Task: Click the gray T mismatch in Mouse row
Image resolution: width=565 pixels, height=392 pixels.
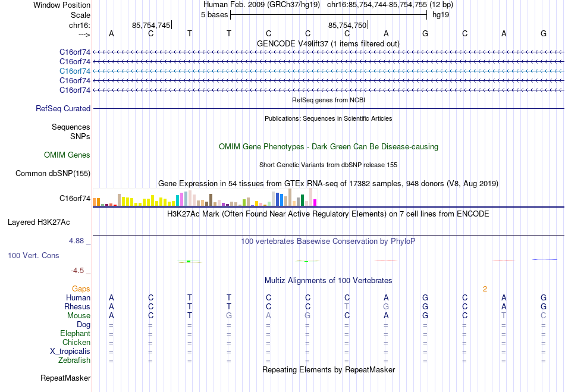Action: 504,316
